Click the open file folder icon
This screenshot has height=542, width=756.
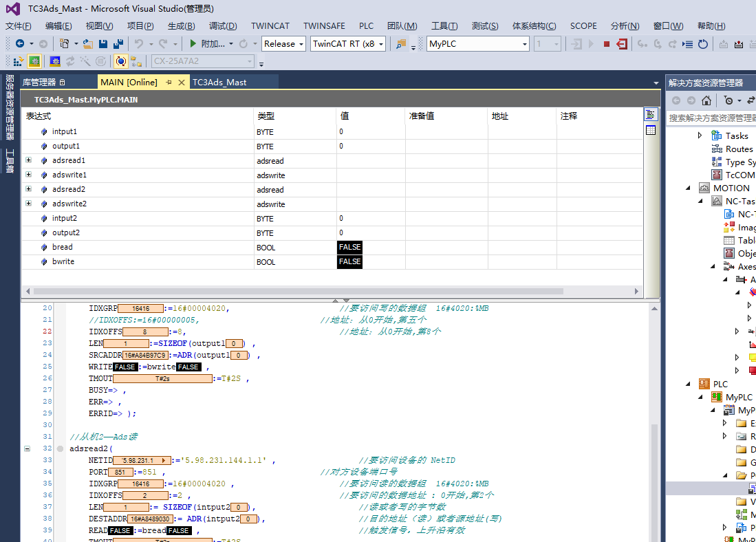88,44
